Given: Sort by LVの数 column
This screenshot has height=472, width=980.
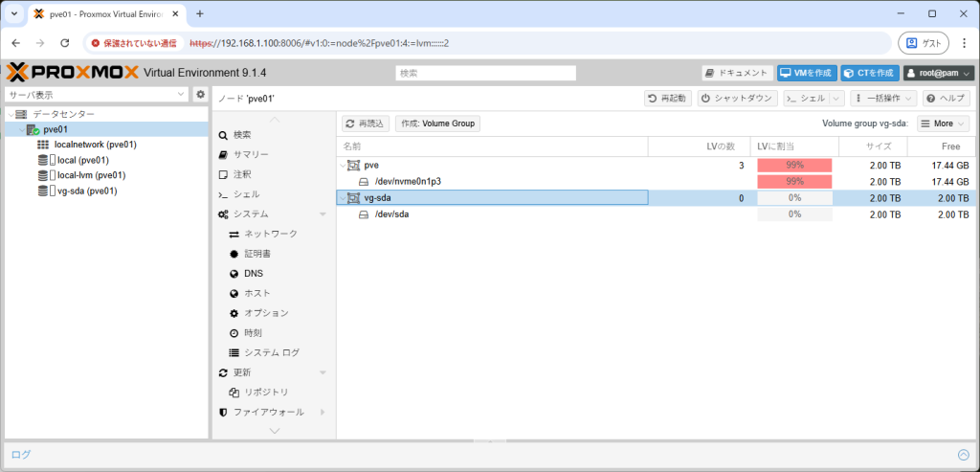Looking at the screenshot, I should [700, 146].
